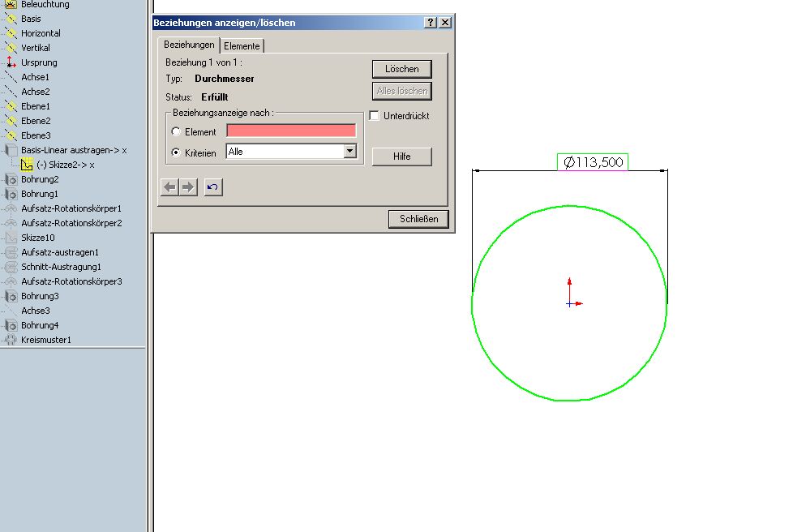Click the Skizze2 sketch icon
Screen dimensions: 793x532
(x=26, y=165)
